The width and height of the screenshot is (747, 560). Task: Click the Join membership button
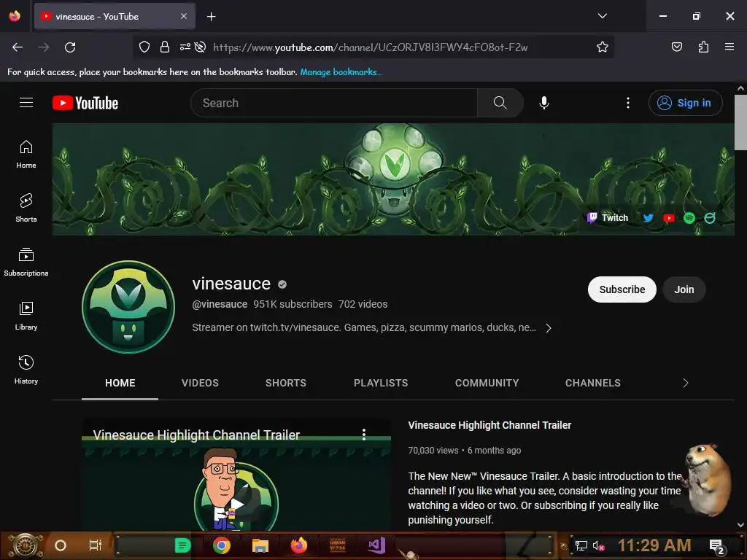(x=684, y=289)
